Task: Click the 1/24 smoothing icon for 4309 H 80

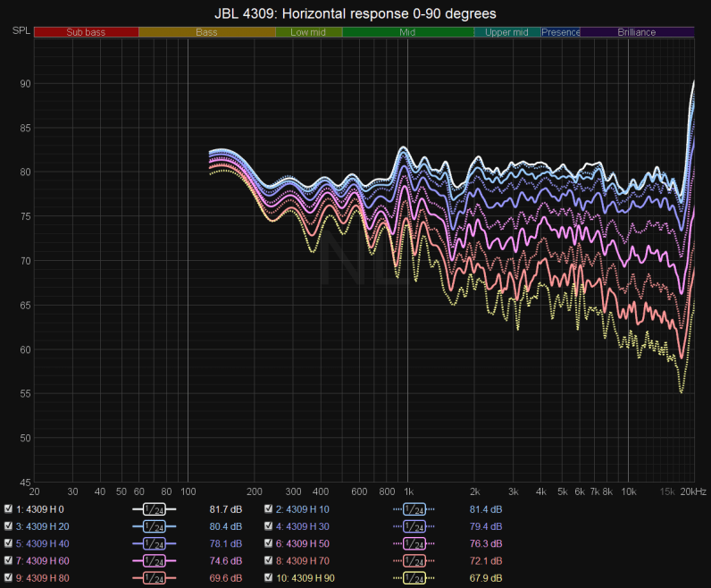Action: point(154,579)
